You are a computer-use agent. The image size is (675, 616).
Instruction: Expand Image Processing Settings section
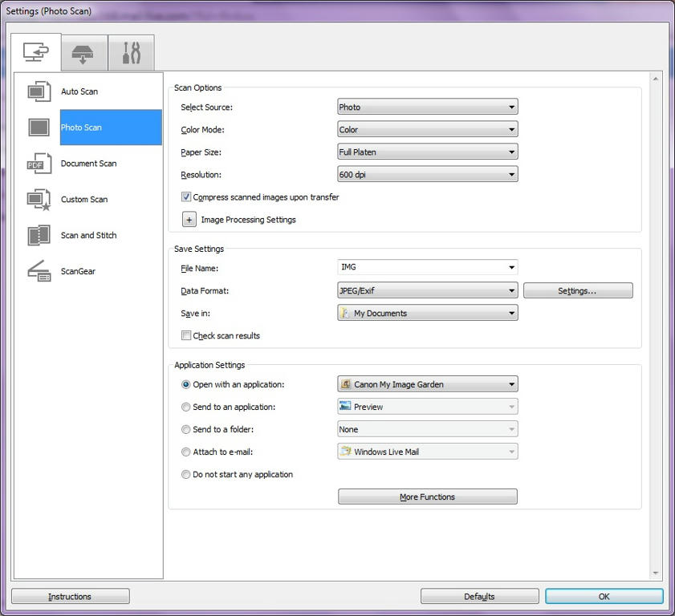[x=189, y=220]
